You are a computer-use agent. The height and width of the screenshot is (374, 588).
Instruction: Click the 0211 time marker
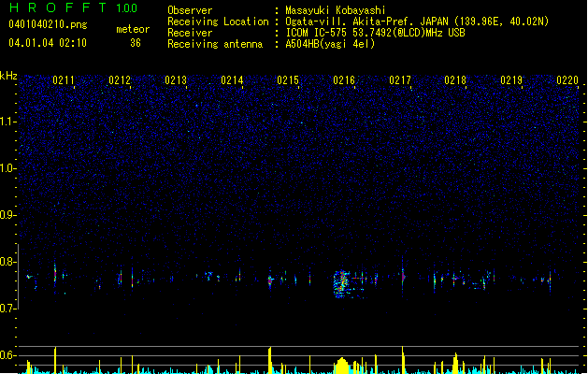[x=64, y=79]
